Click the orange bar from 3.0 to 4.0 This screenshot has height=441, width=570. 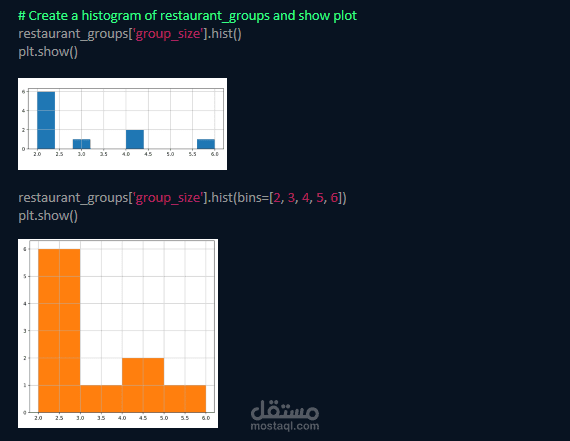(101, 398)
